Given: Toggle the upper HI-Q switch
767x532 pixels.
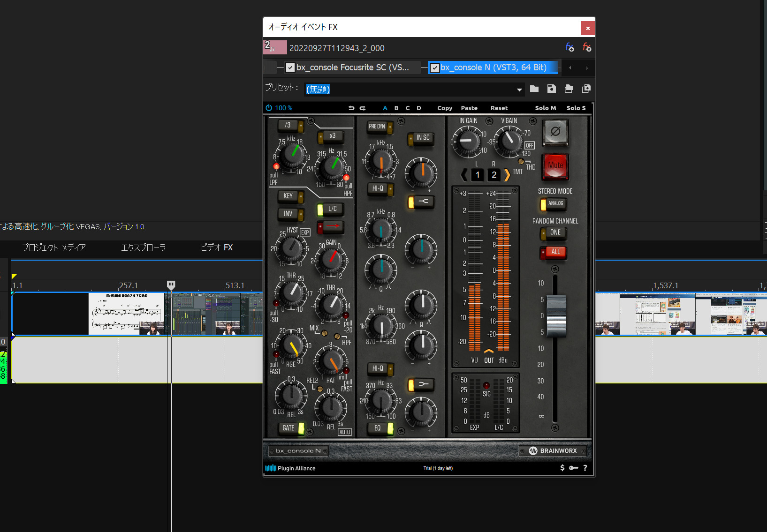Looking at the screenshot, I should coord(380,188).
